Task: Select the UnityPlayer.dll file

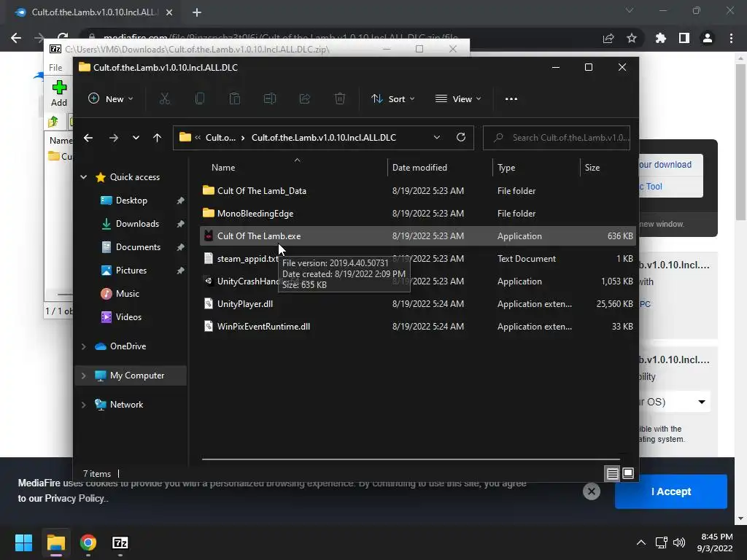Action: 418,304
